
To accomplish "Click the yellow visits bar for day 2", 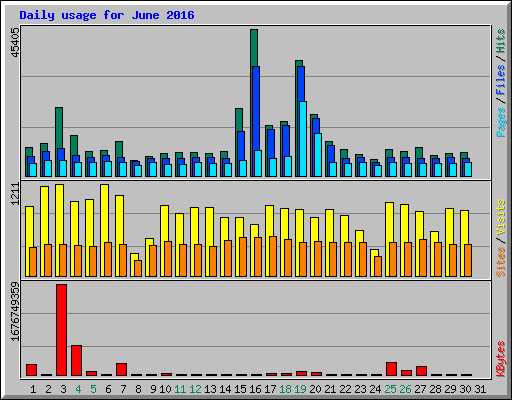I will pyautogui.click(x=44, y=215).
